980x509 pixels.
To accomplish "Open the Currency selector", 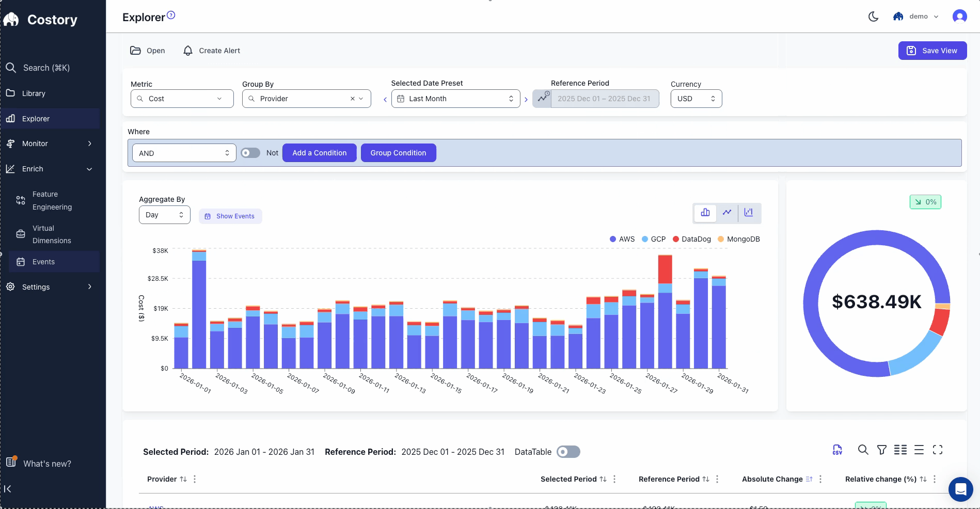I will 696,99.
